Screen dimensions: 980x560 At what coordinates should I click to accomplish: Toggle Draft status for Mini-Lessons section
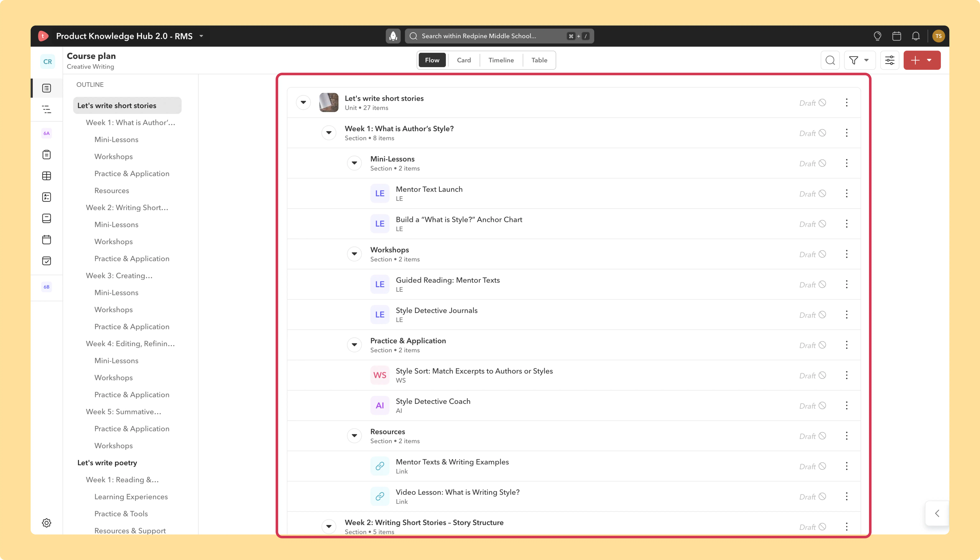pyautogui.click(x=812, y=163)
